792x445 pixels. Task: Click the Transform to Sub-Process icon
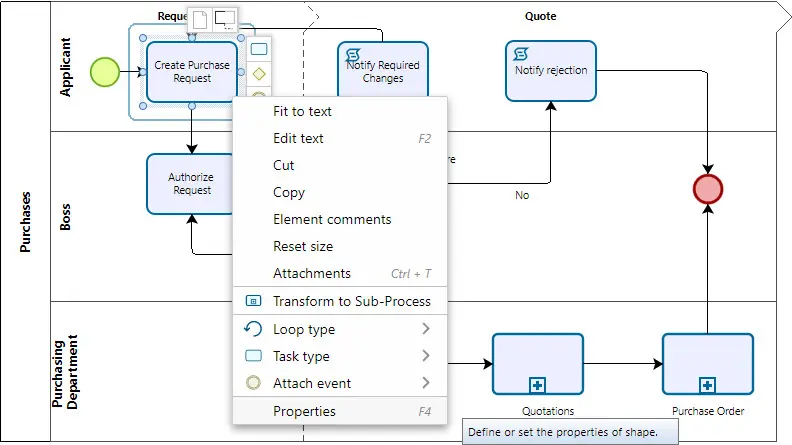253,301
